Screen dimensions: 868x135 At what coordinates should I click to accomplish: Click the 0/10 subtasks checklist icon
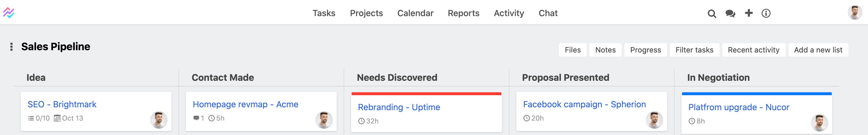click(31, 118)
